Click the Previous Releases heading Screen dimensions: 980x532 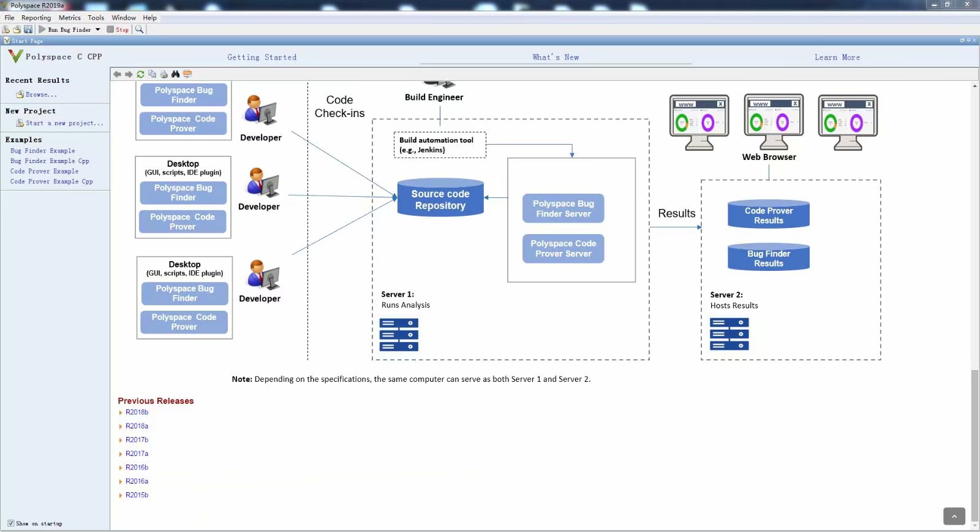click(156, 401)
